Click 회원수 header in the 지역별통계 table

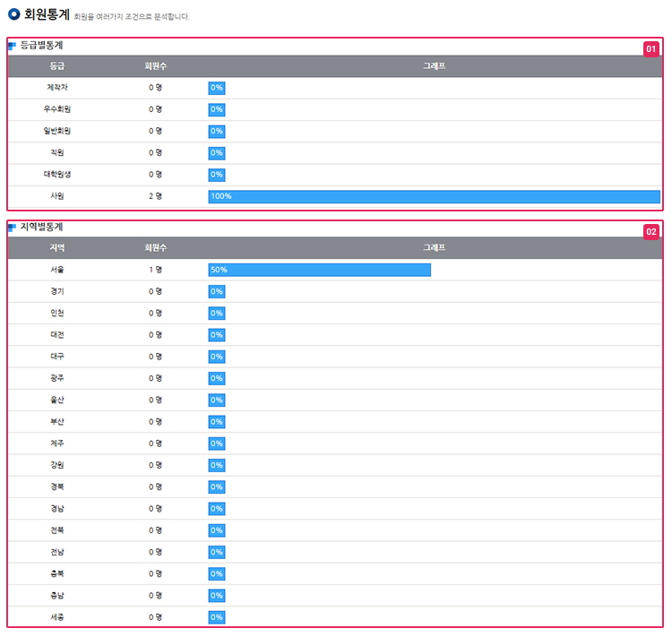click(x=155, y=248)
